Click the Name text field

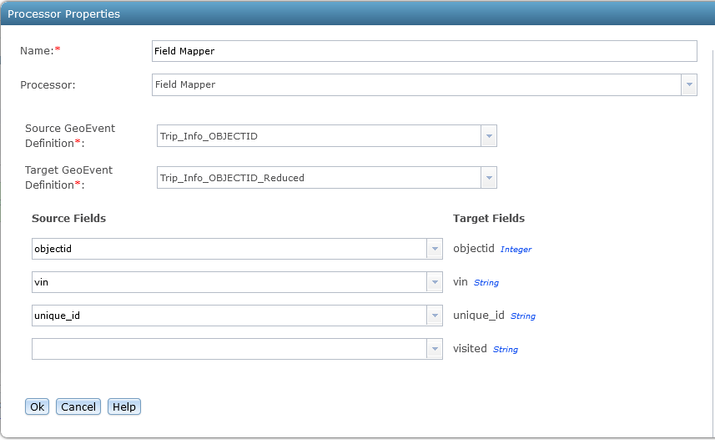423,51
